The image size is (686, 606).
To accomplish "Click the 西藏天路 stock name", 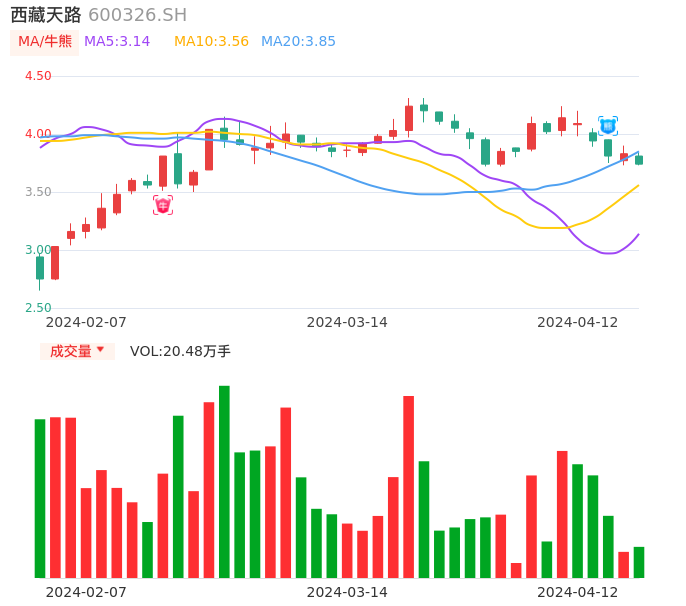I will tap(46, 15).
